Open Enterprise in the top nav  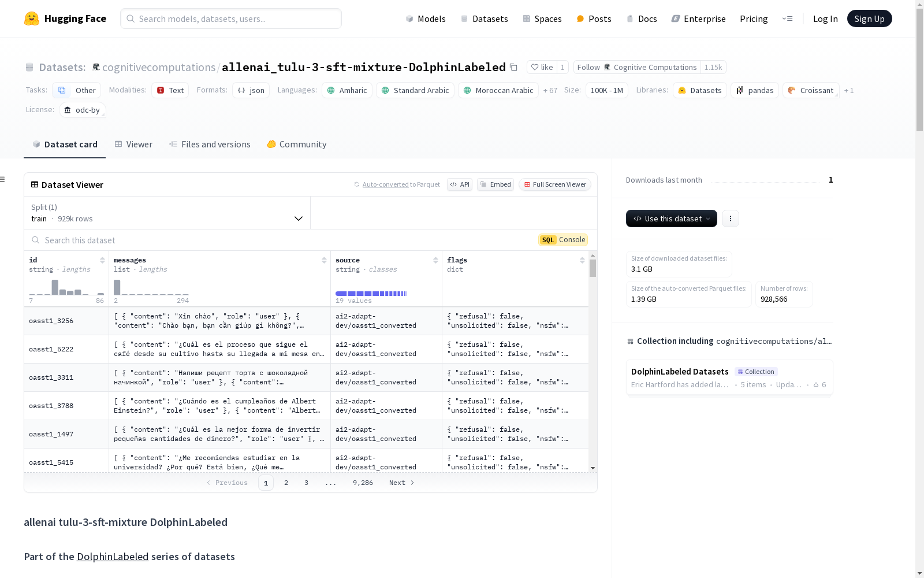[x=698, y=18]
